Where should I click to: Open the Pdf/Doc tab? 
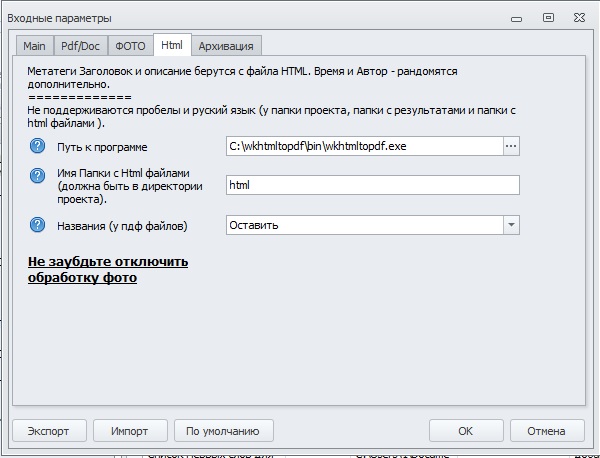click(80, 46)
